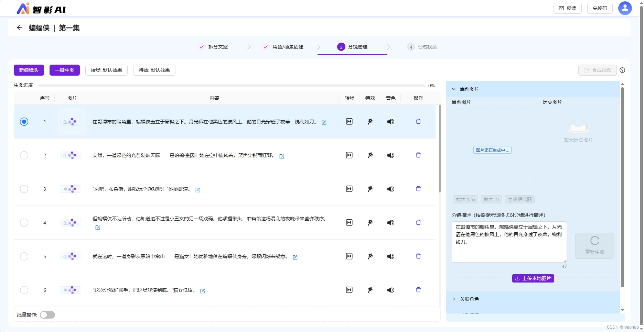
Task: Click the 一键生图 button
Action: tap(65, 70)
